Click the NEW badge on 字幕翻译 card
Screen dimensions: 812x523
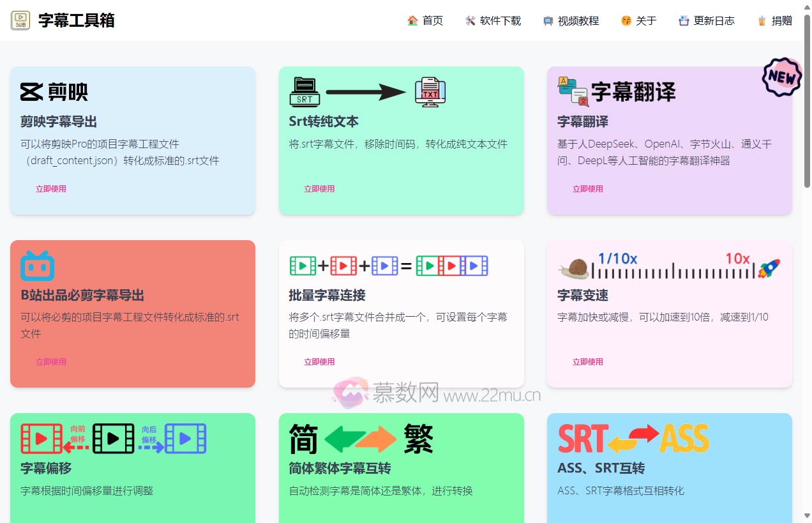[x=781, y=77]
